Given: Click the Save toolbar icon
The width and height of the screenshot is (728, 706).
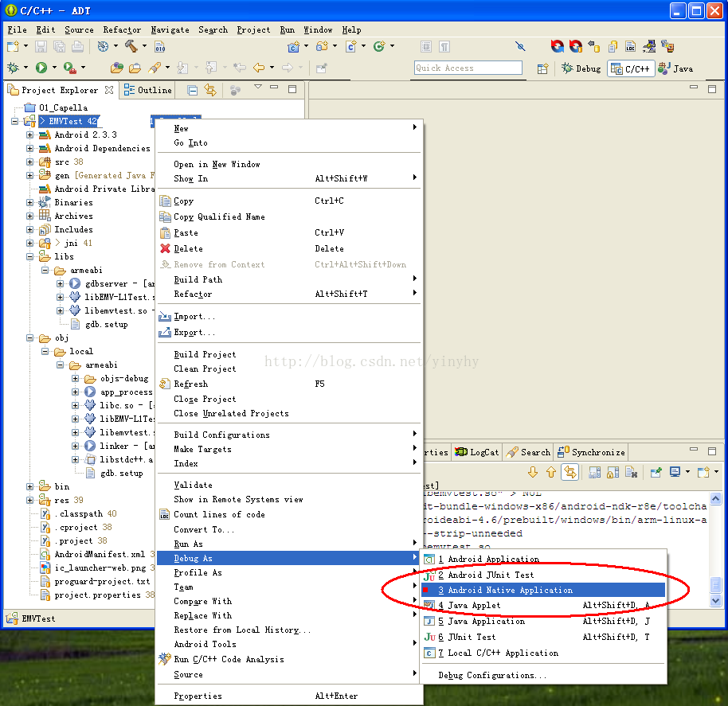Looking at the screenshot, I should 41,46.
